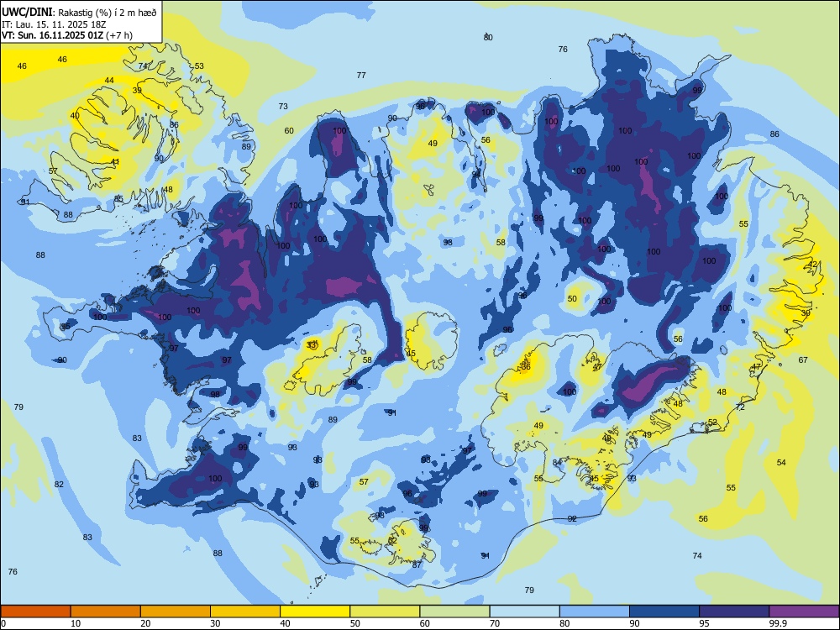Image resolution: width=840 pixels, height=630 pixels.
Task: Click the legend tick label '95'
Action: (705, 623)
